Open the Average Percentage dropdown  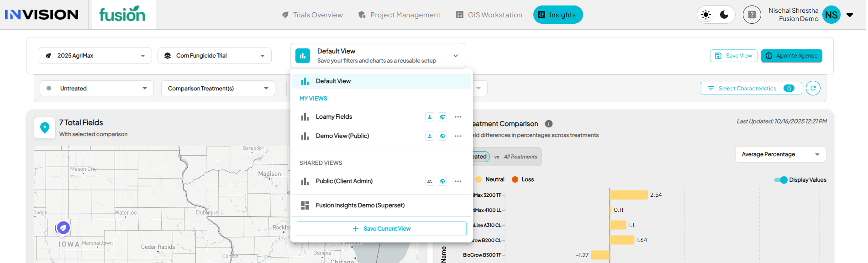point(780,154)
